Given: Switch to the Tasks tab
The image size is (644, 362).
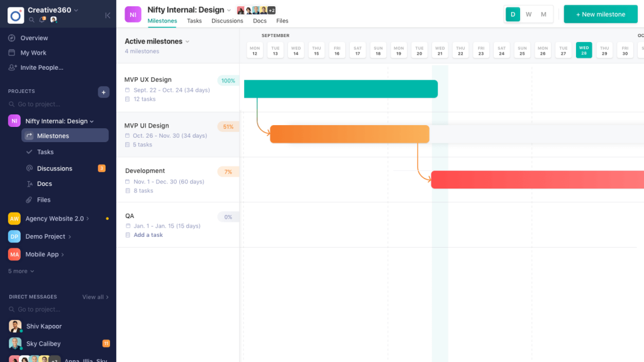Looking at the screenshot, I should coord(194,21).
